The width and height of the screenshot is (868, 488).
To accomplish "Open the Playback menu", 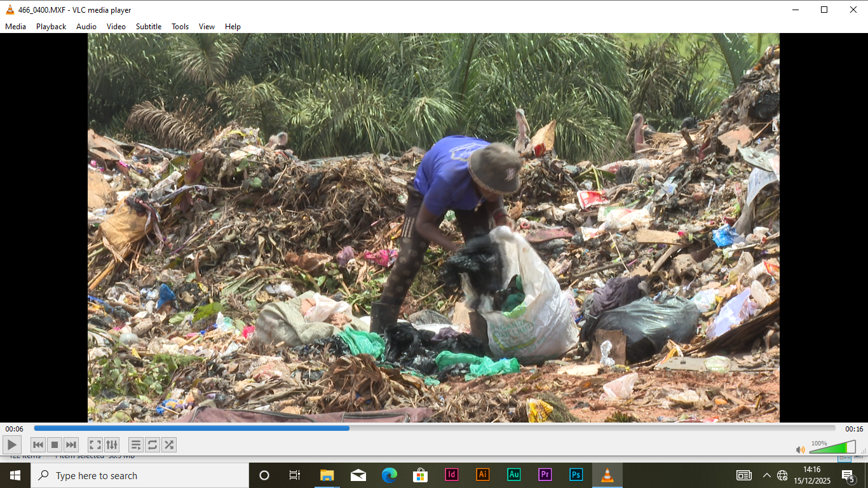I will tap(51, 27).
